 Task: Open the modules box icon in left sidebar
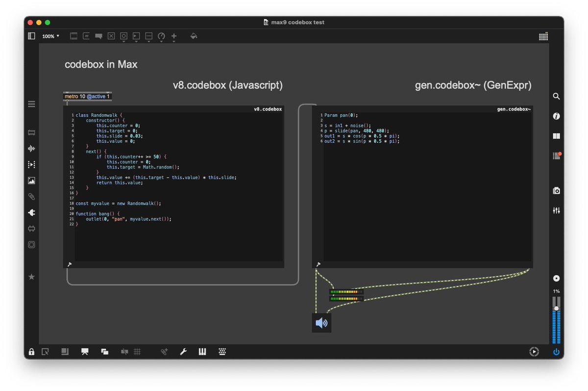click(31, 132)
